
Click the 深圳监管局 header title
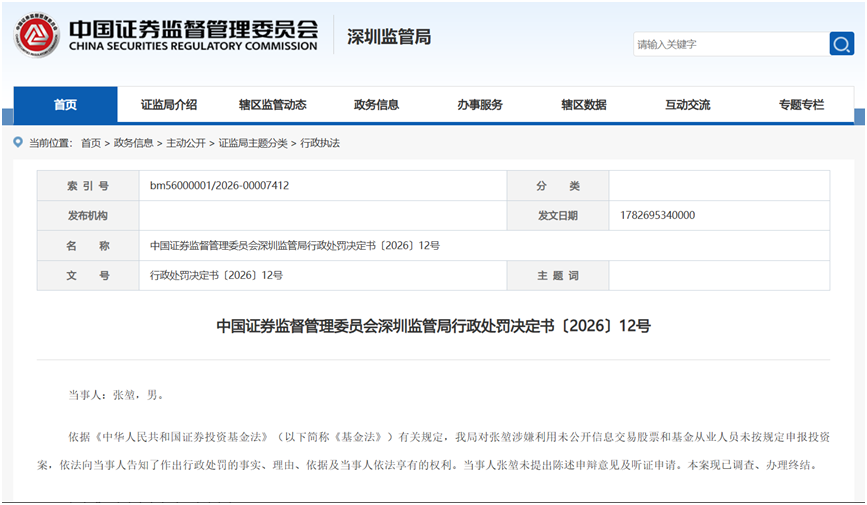[x=389, y=37]
